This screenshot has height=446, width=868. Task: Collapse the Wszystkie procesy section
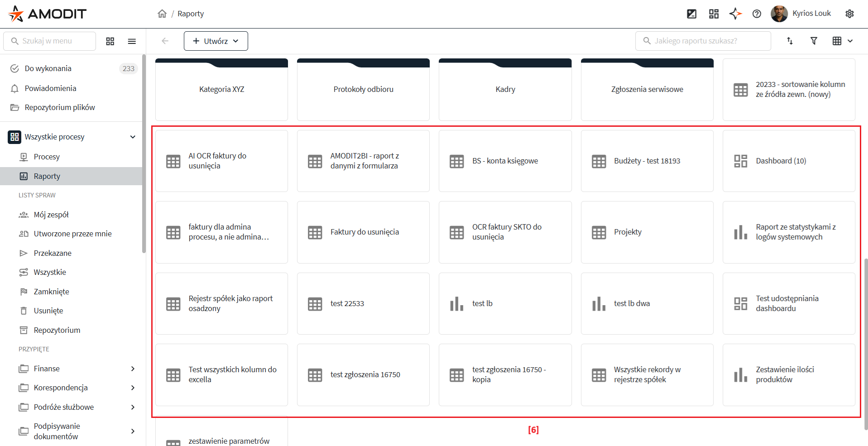[x=133, y=137]
